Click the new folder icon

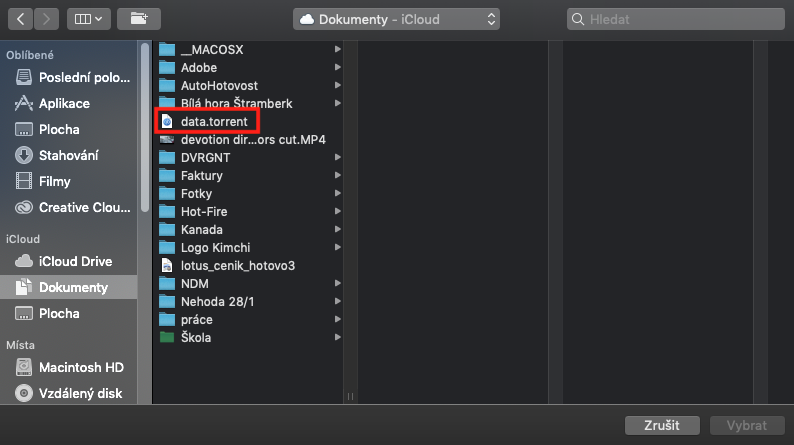138,19
